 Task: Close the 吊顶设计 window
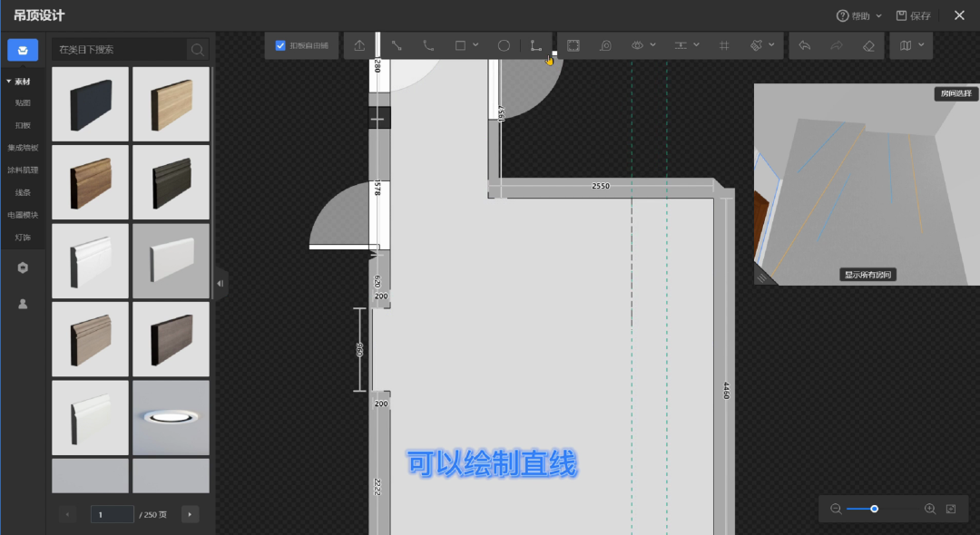click(959, 15)
